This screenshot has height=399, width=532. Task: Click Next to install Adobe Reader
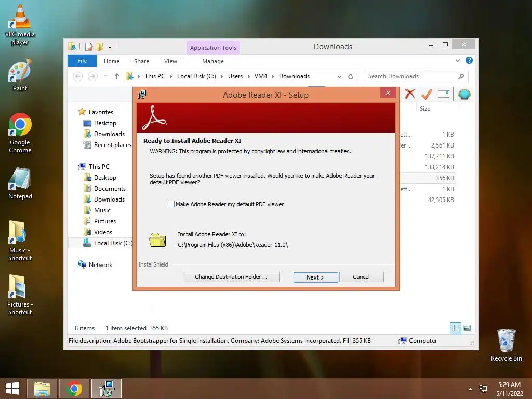point(315,277)
